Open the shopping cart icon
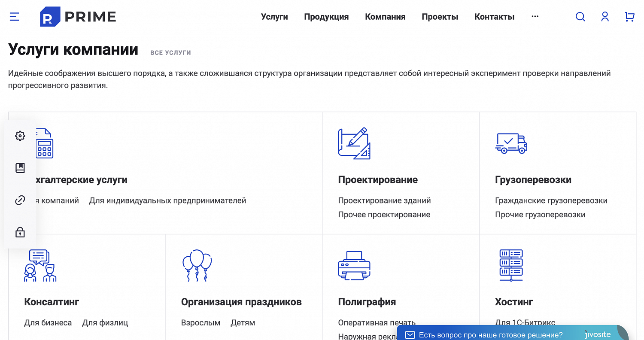The width and height of the screenshot is (644, 340). (x=629, y=17)
